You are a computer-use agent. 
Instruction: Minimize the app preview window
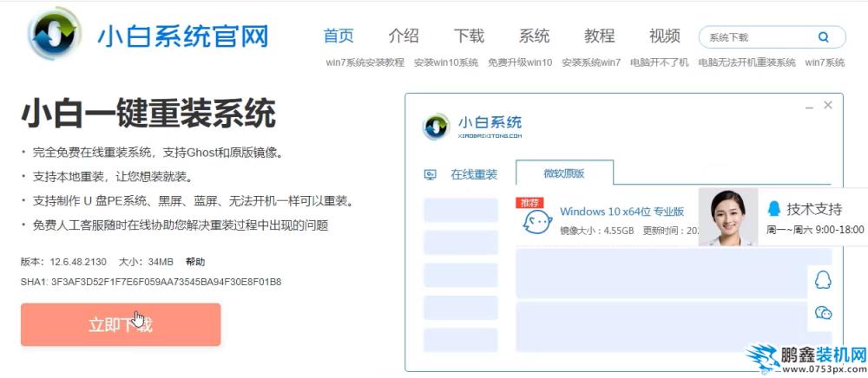click(809, 106)
